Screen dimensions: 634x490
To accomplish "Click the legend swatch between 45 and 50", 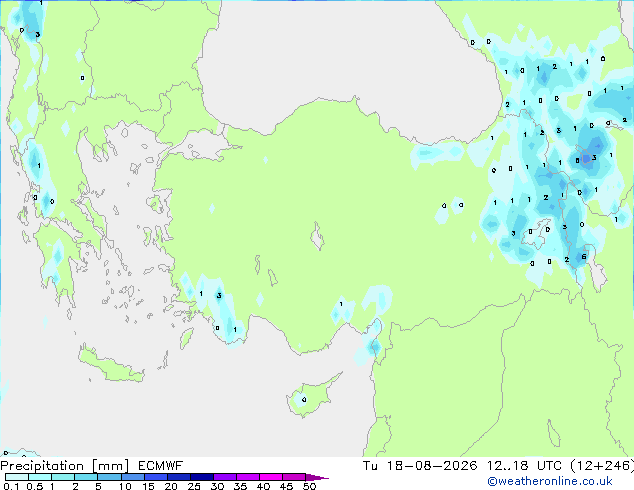I will point(294,477).
